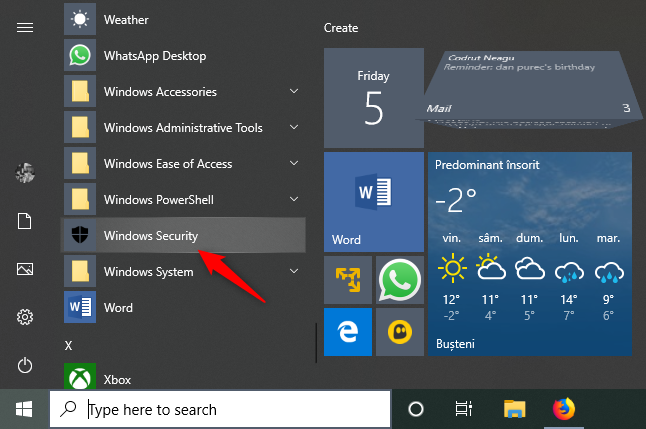Click the Windows Start button
The width and height of the screenshot is (646, 429).
pyautogui.click(x=24, y=409)
